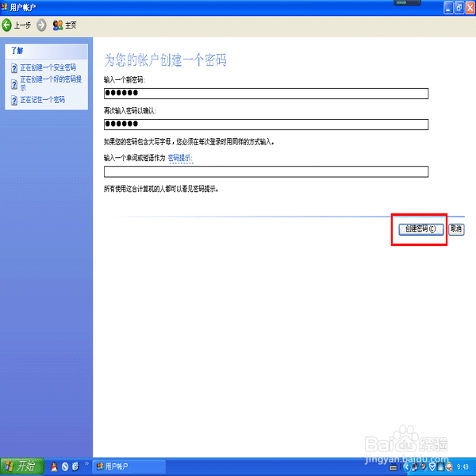The width and height of the screenshot is (476, 476).
Task: Launch QQ penguin from quick launch
Action: pyautogui.click(x=54, y=466)
